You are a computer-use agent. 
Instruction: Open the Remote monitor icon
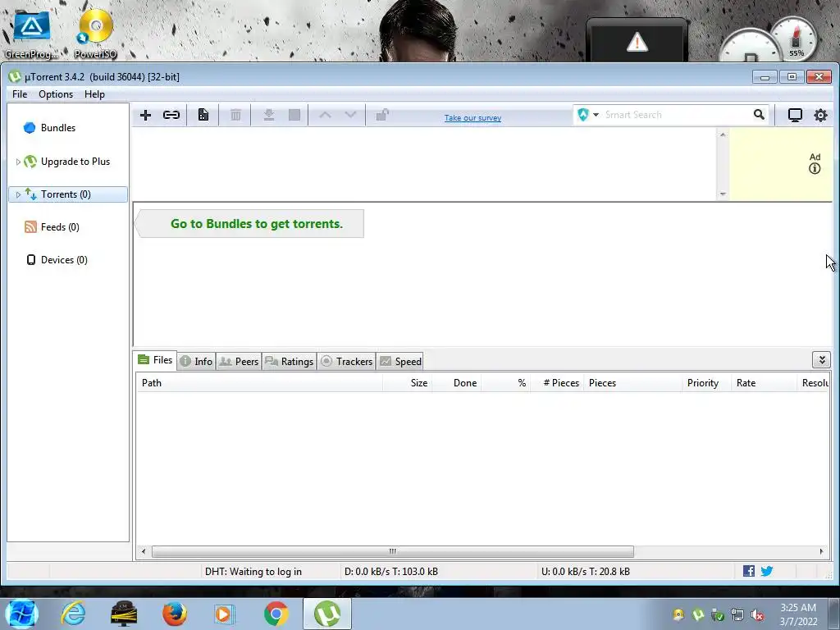tap(795, 115)
